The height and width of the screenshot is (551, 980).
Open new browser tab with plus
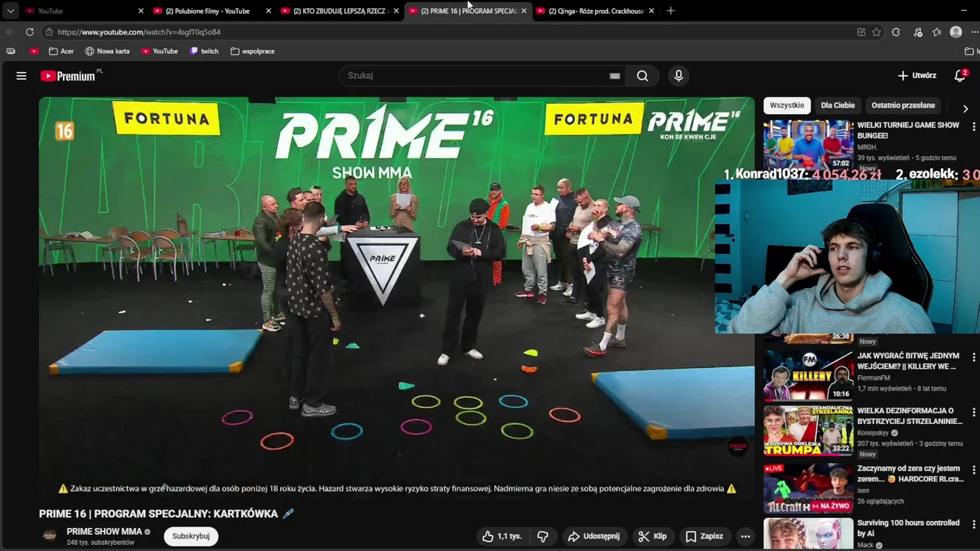[671, 11]
